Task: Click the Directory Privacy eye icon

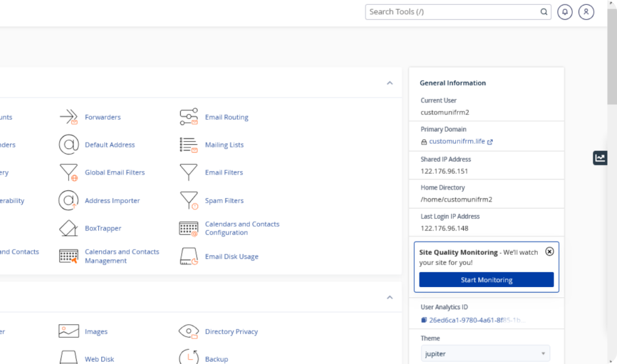Action: click(x=188, y=332)
